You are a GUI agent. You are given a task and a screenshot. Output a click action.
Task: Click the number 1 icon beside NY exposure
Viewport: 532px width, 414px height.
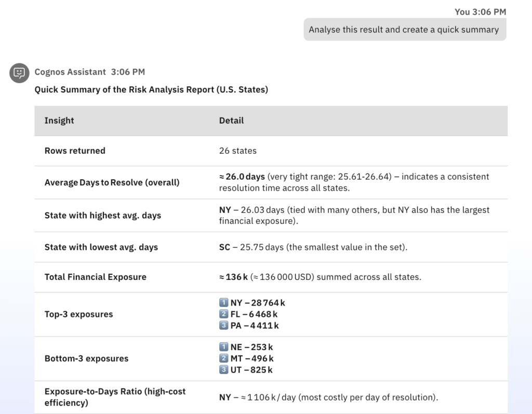(223, 302)
